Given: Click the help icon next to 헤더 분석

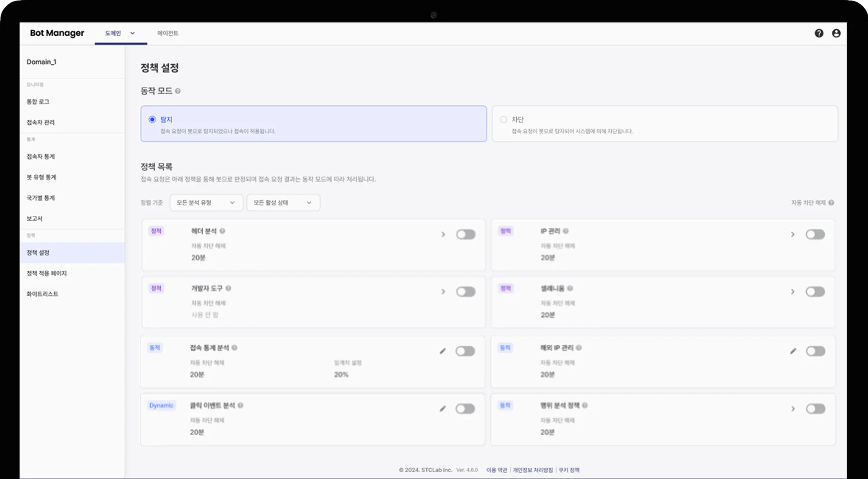Looking at the screenshot, I should (x=222, y=231).
